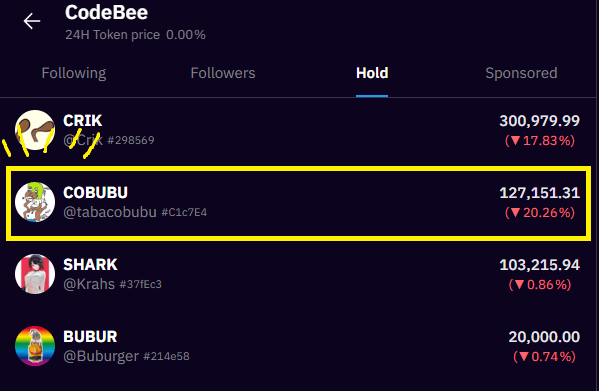Viewport: 599px width, 391px height.
Task: Click the 300,979.99 holding amount
Action: [x=539, y=121]
